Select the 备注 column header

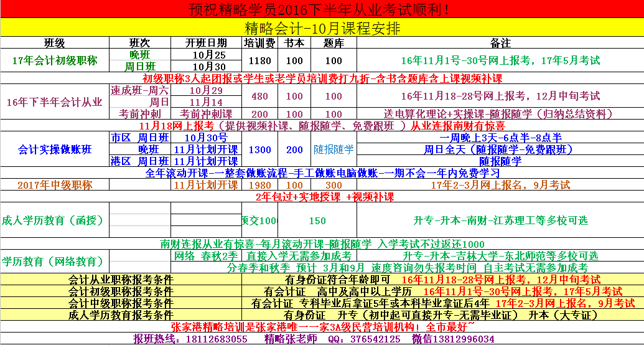(500, 43)
